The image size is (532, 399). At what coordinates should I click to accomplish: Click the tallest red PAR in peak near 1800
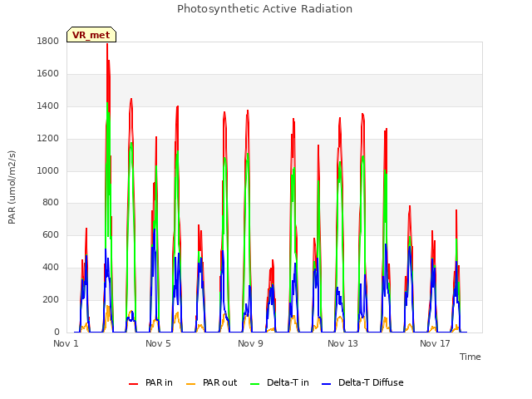click(x=107, y=44)
